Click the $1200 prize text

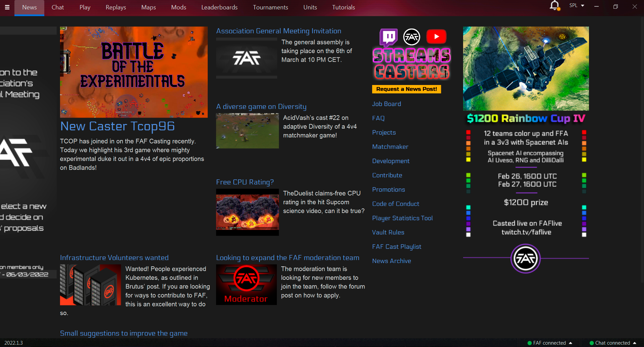526,203
